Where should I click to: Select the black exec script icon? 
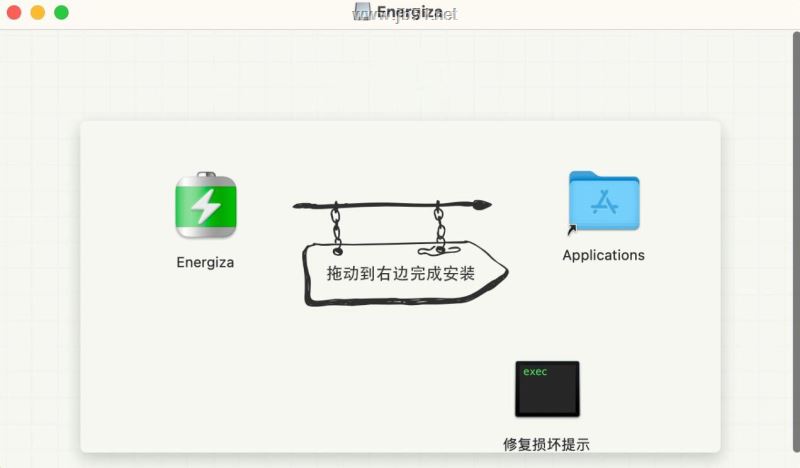547,389
